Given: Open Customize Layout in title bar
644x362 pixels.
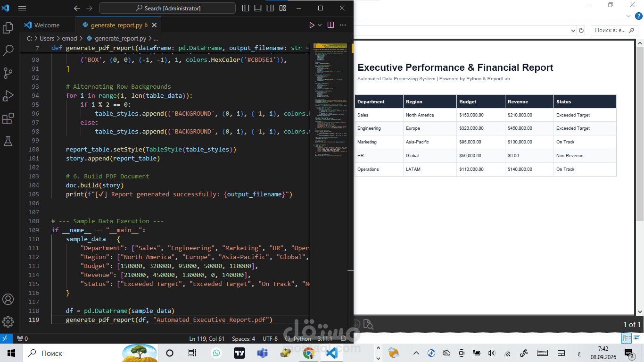Looking at the screenshot, I should 282,8.
